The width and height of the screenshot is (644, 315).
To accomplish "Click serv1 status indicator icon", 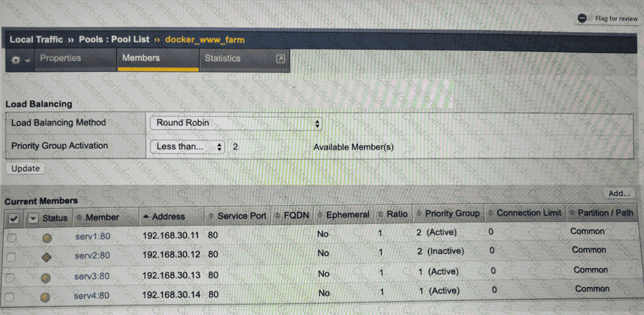I will click(x=47, y=238).
